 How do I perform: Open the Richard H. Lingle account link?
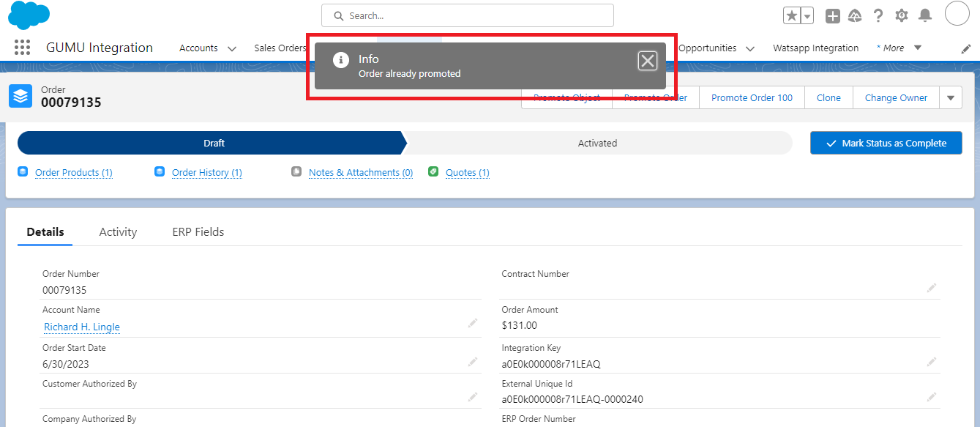coord(82,327)
